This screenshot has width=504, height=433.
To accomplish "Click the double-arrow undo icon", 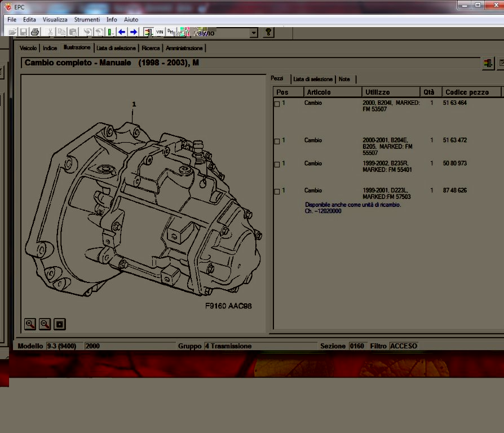I will tap(87, 32).
